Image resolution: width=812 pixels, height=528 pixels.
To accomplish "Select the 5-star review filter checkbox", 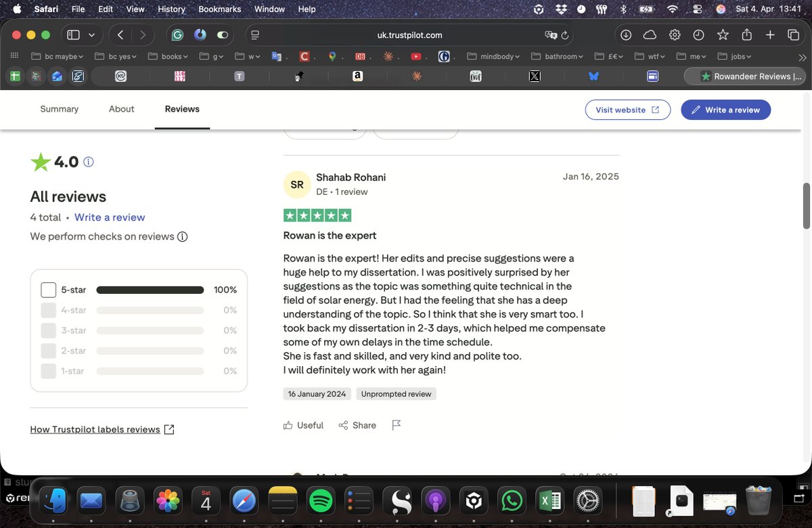I will (x=48, y=289).
